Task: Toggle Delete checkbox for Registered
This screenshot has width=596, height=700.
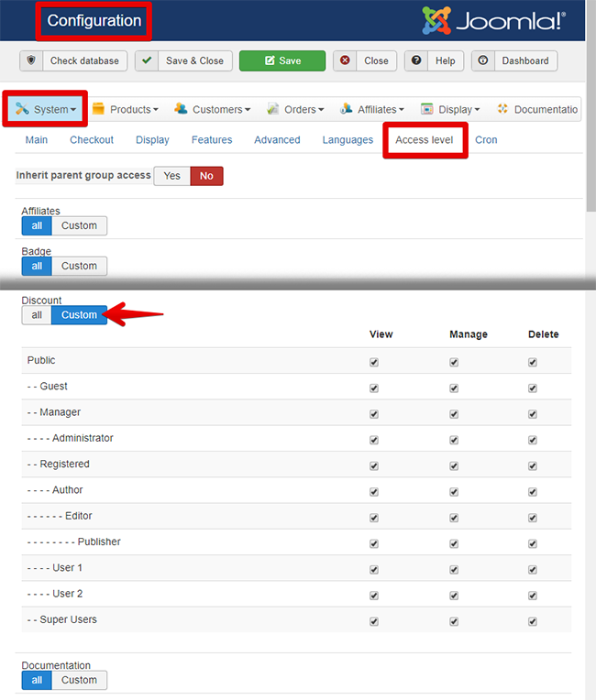Action: point(533,465)
